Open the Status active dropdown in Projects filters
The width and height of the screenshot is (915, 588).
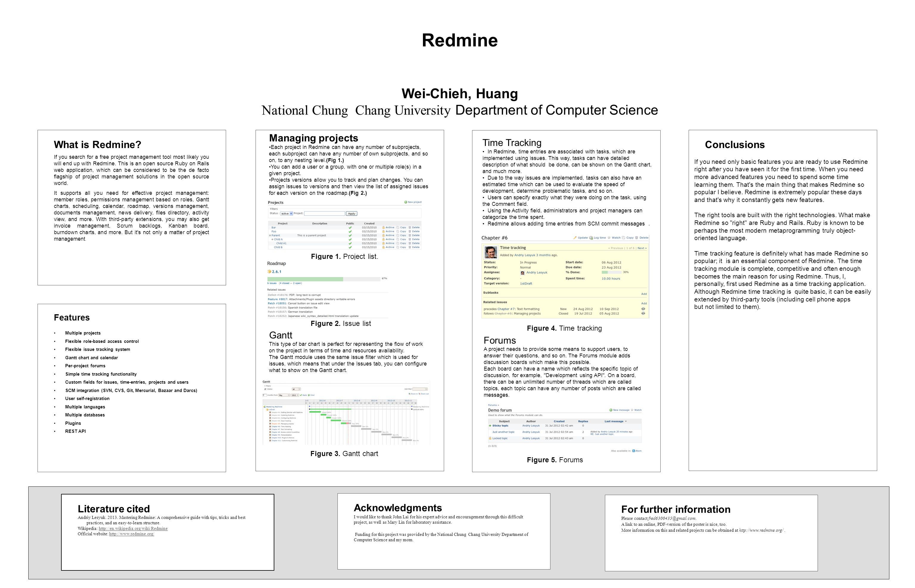tap(287, 214)
